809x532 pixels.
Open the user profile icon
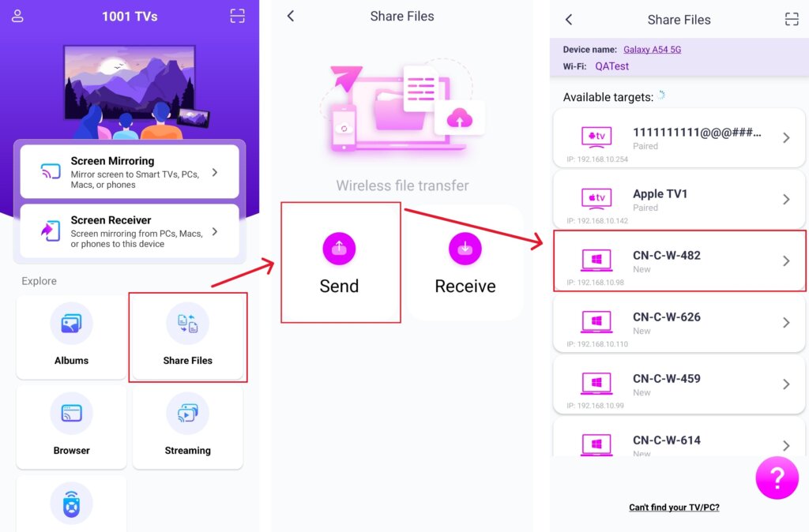(17, 16)
